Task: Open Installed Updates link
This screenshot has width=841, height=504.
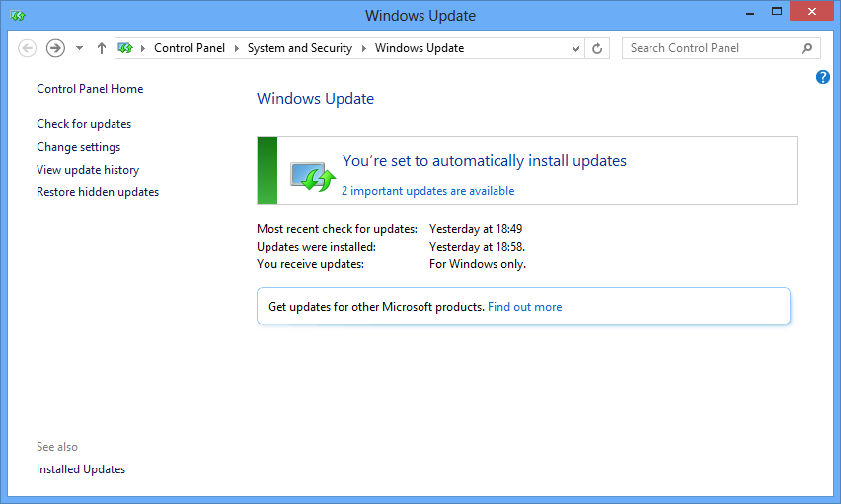Action: click(x=81, y=469)
